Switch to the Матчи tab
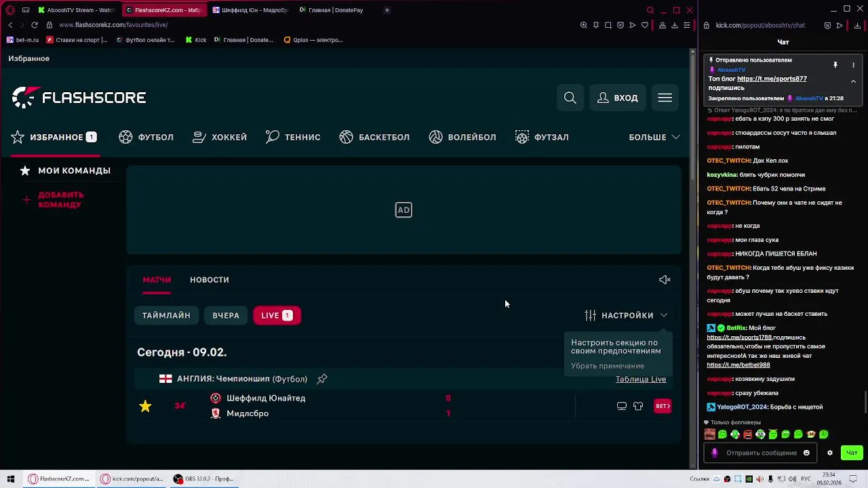Viewport: 868px width, 488px height. click(157, 280)
